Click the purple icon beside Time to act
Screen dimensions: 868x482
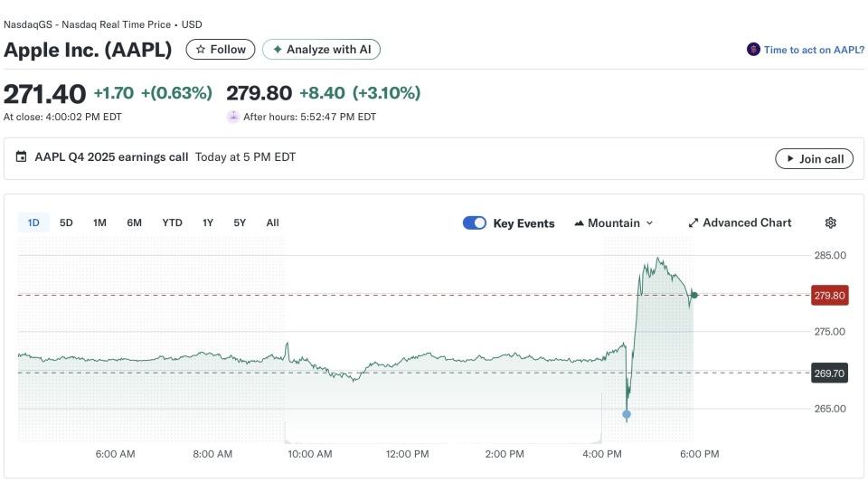click(753, 50)
